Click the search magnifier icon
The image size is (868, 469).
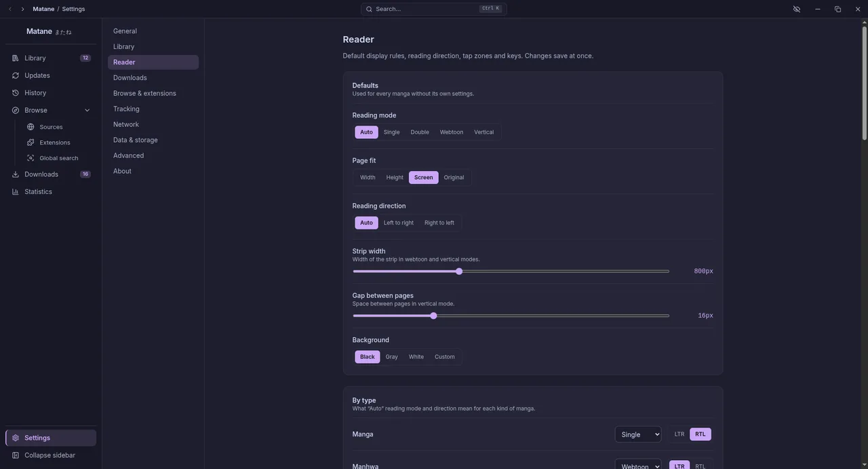(x=369, y=9)
